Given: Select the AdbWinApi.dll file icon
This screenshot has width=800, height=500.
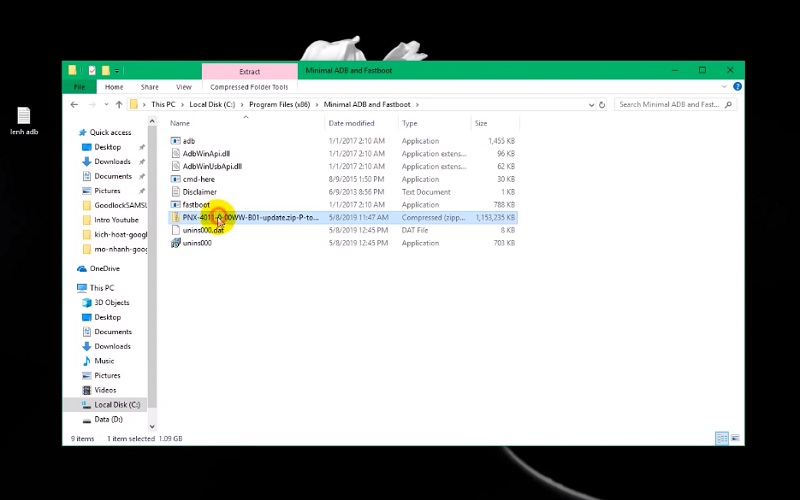Looking at the screenshot, I should click(x=176, y=154).
